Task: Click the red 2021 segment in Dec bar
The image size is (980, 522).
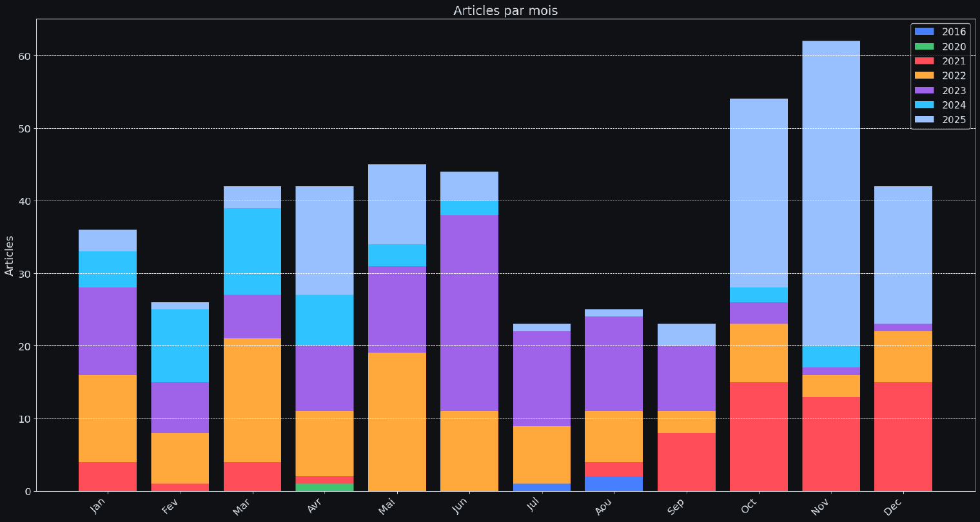Action: (903, 436)
